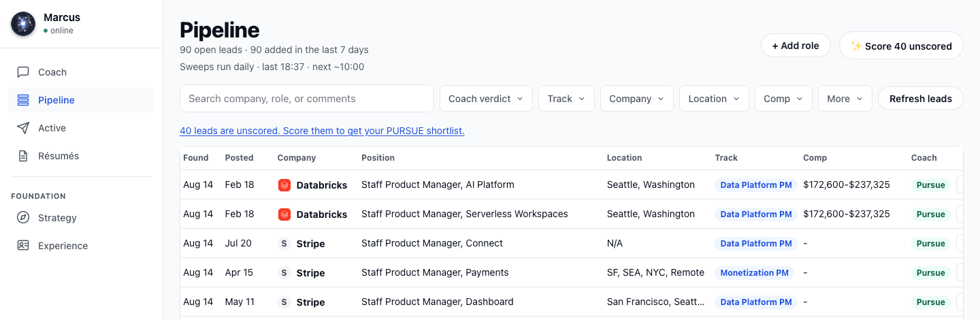Screen dimensions: 980x320
Task: Open the Location filter dropdown
Action: (x=714, y=99)
